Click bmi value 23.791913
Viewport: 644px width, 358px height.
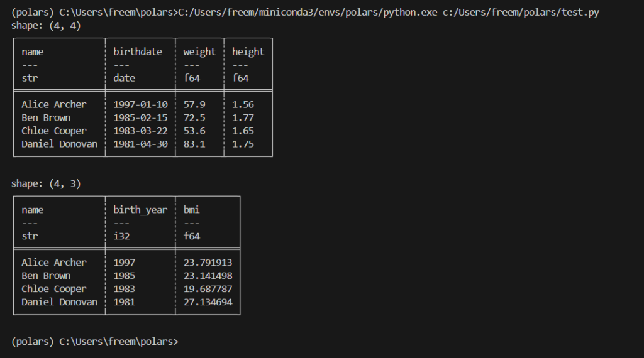pos(208,263)
